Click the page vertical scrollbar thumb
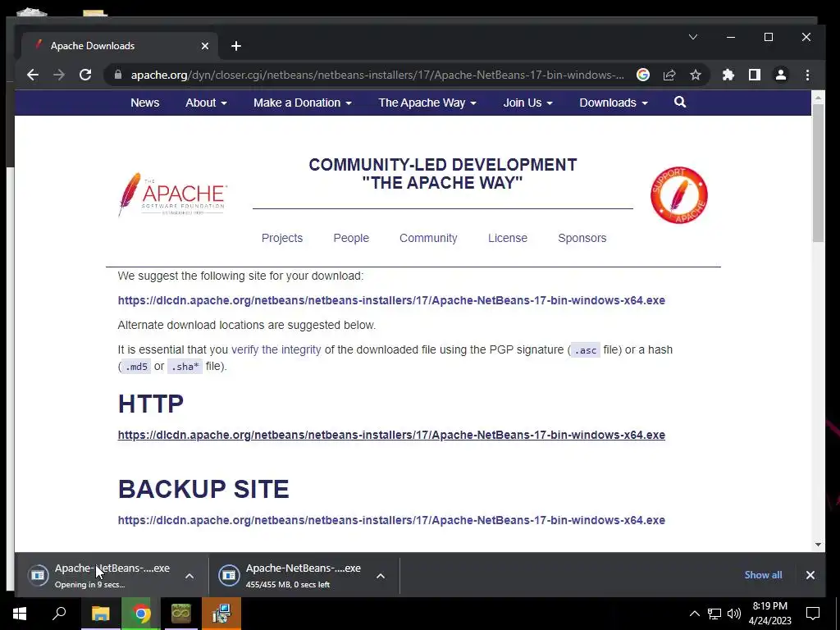 point(818,172)
